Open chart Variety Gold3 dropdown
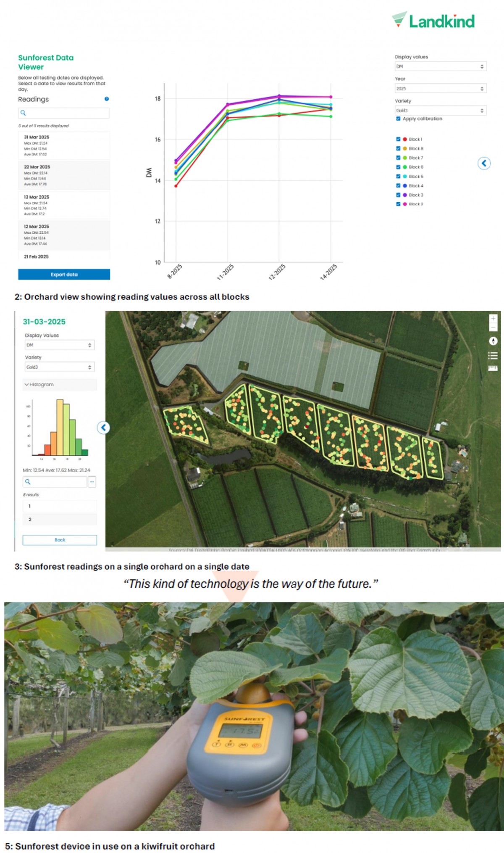The image size is (504, 853). coord(441,110)
